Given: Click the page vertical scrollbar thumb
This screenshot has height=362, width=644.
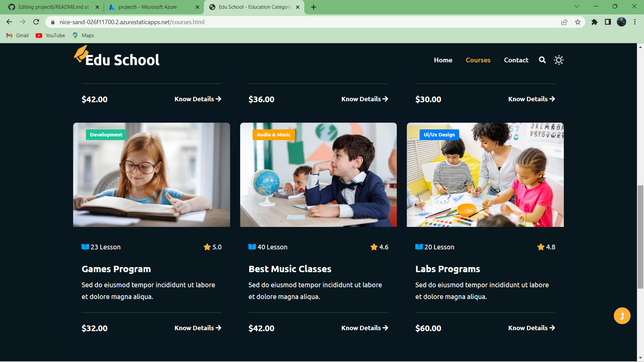Looking at the screenshot, I should 640,236.
